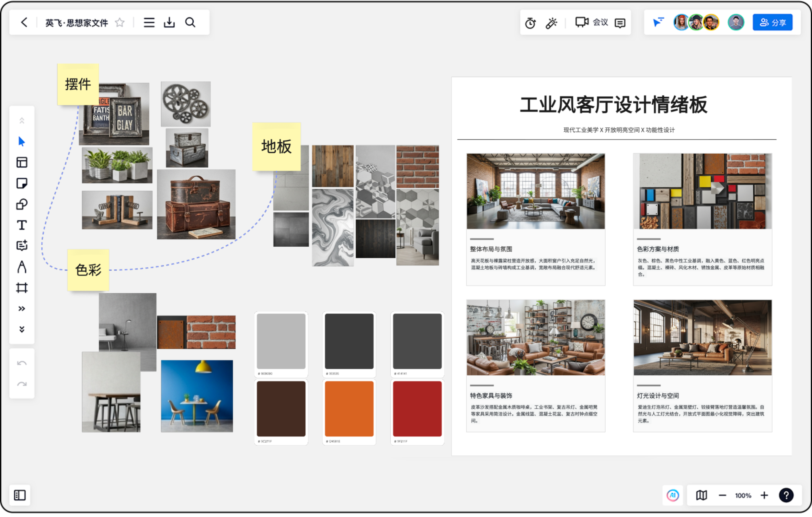Select the pen drawing tool
The height and width of the screenshot is (517, 812).
(x=22, y=267)
